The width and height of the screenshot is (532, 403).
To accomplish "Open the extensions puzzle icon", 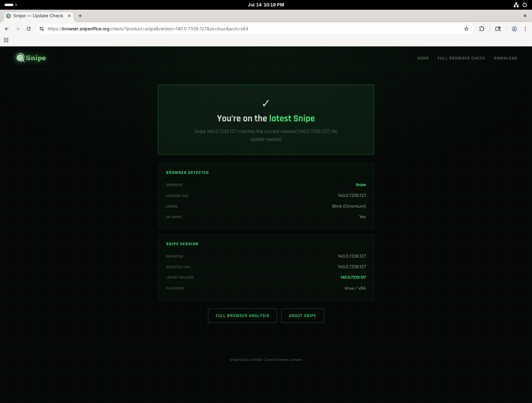I will pos(482,29).
